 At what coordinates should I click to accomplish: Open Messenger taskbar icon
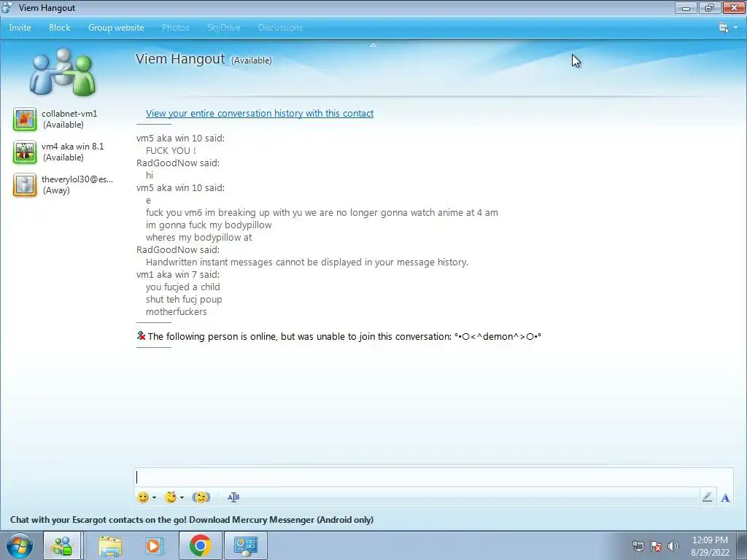pyautogui.click(x=63, y=545)
